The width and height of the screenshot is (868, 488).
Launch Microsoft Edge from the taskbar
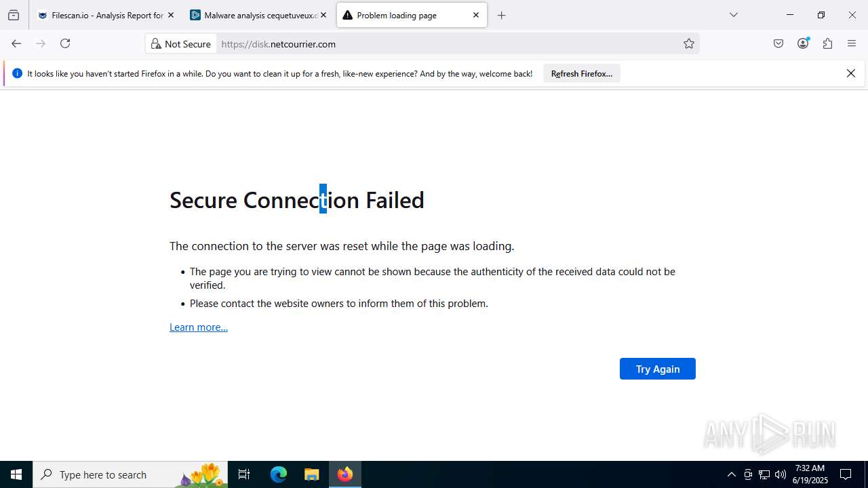(279, 474)
